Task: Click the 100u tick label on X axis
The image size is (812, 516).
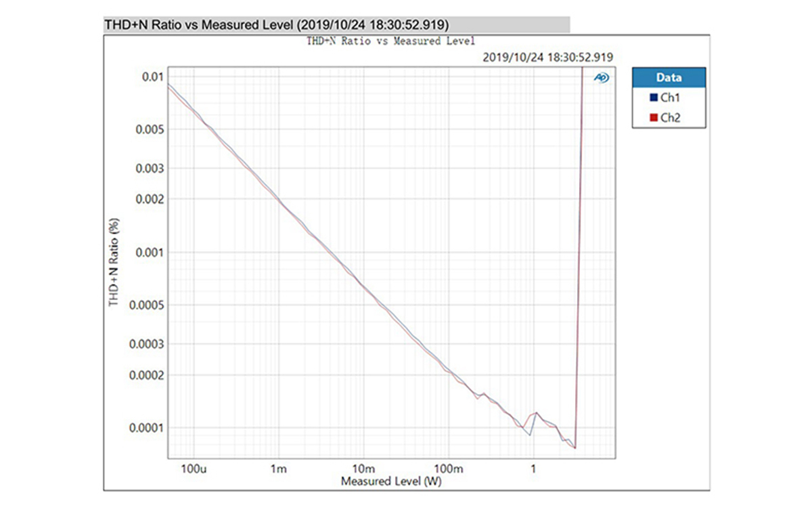Action: click(194, 469)
